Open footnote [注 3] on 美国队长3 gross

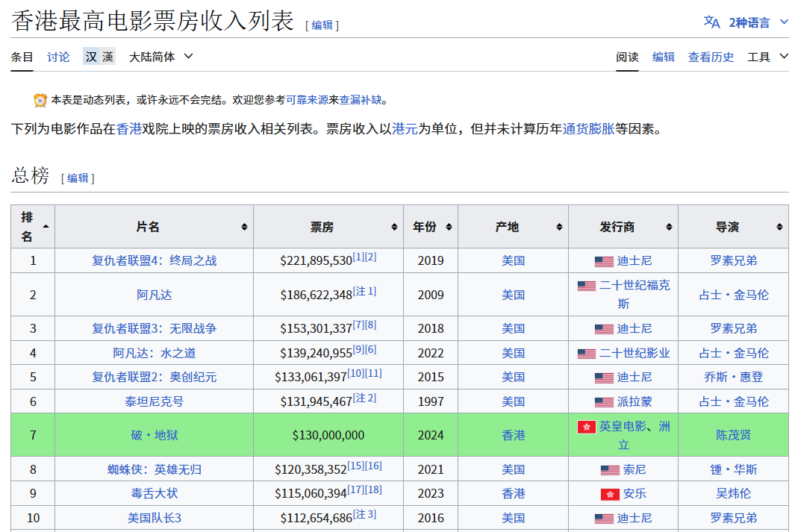[364, 514]
